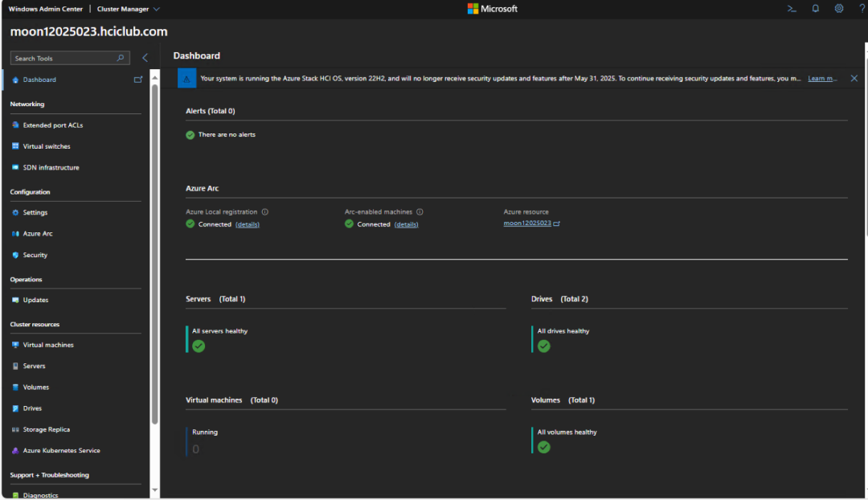Open the settings gear in header
868x500 pixels.
(x=839, y=9)
